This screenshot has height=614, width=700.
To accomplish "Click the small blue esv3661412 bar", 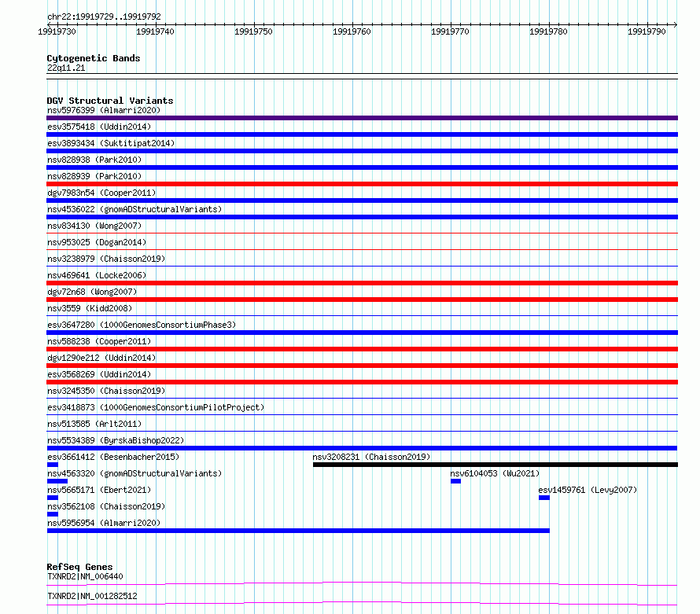I will click(x=53, y=465).
